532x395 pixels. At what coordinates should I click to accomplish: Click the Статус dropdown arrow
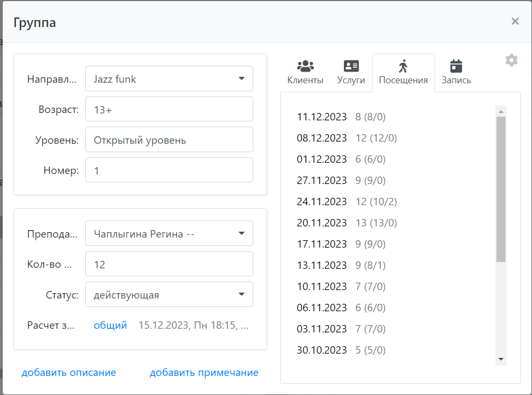pos(242,294)
